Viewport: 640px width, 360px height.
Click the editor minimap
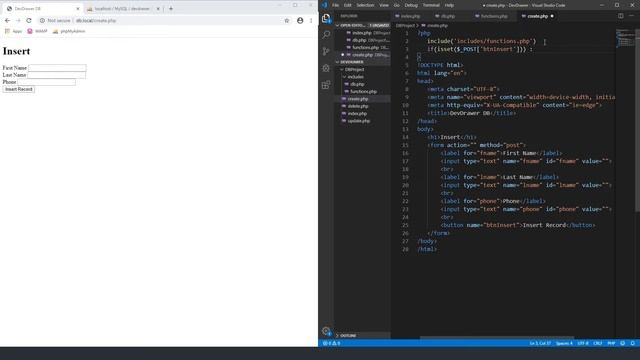click(x=625, y=39)
